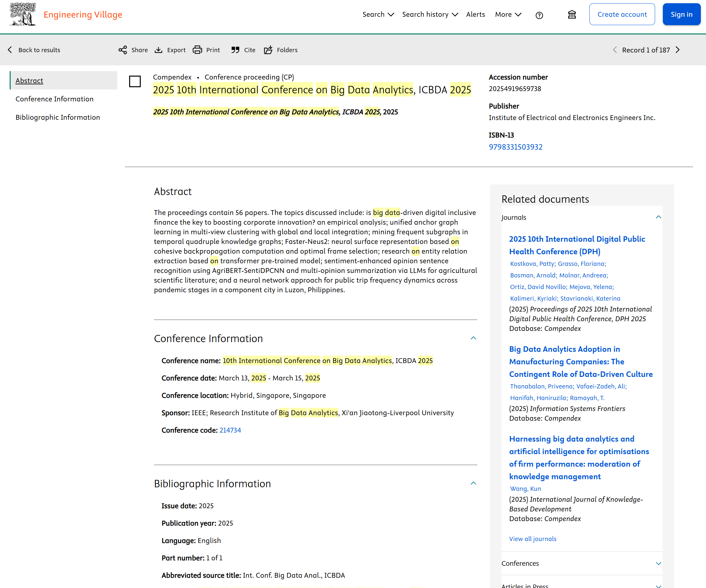Expand the Conferences related documents section
Viewport: 706px width, 588px height.
coord(658,564)
